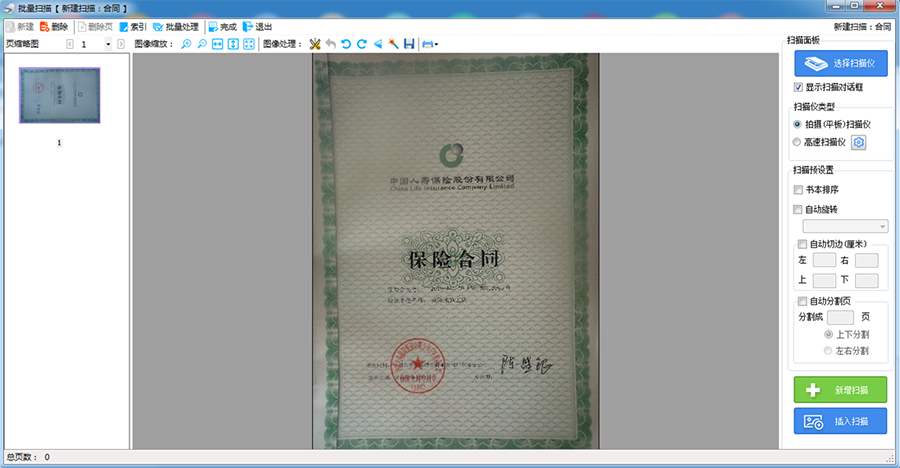Click the 分割成 page count field

point(840,317)
